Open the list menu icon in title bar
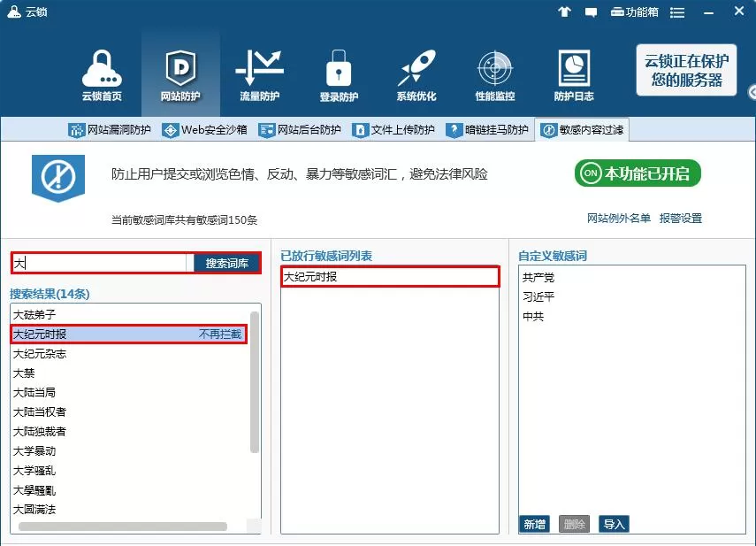Screen dimensions: 756x546 pos(677,12)
